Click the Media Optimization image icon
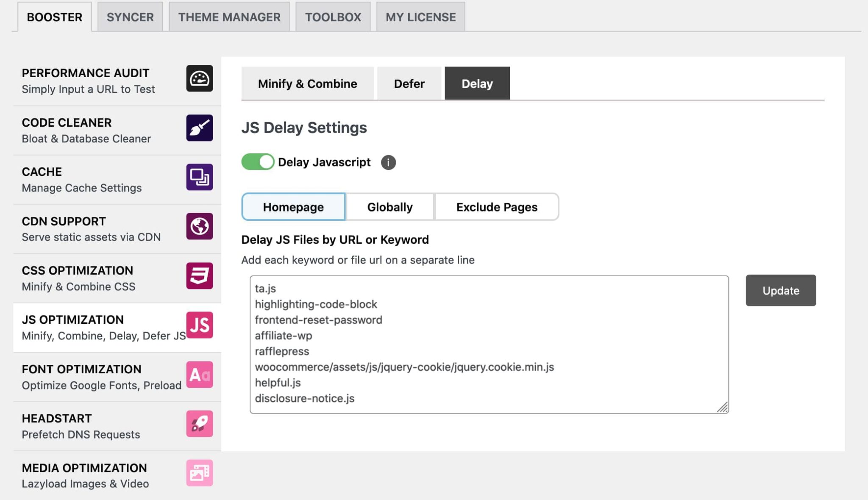 click(x=199, y=473)
